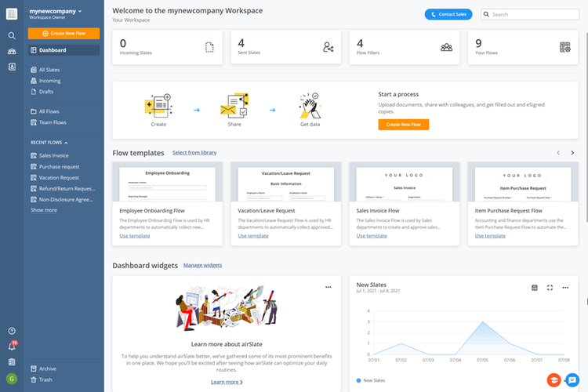Viewport: 588px width, 392px height.
Task: Open Sales Invoice template thumbnail
Action: coord(405,182)
